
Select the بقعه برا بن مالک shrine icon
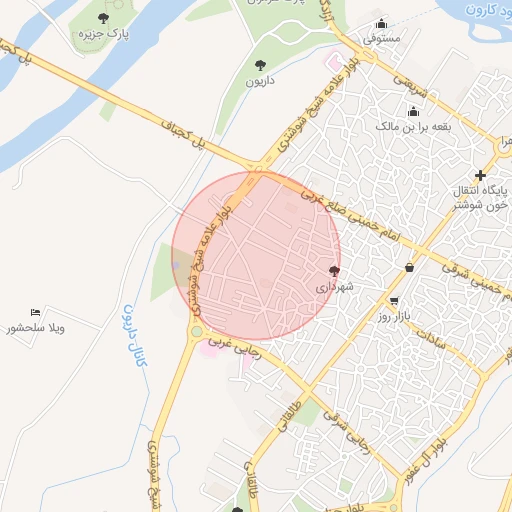tap(413, 112)
